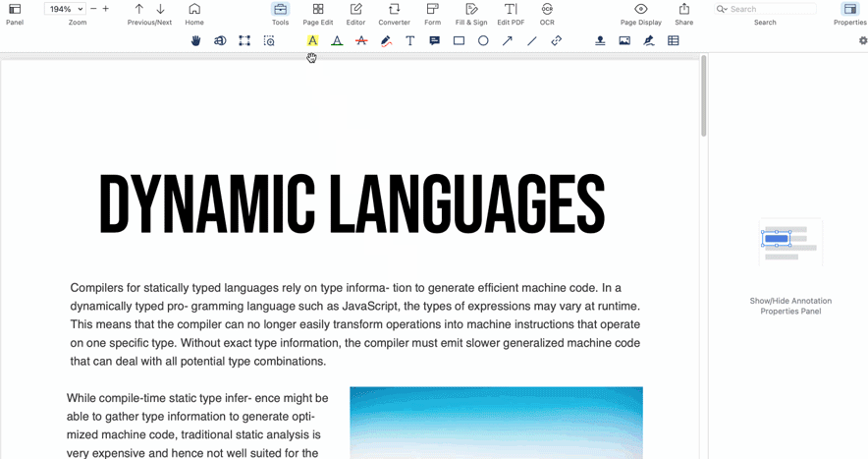Choose the yellow Highlight text tool
Image resolution: width=868 pixels, height=459 pixels.
click(313, 40)
